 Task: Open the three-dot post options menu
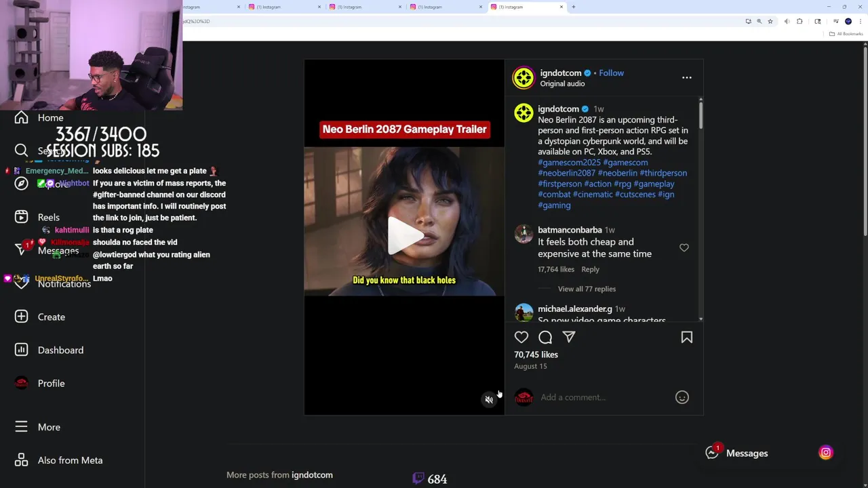pos(686,78)
